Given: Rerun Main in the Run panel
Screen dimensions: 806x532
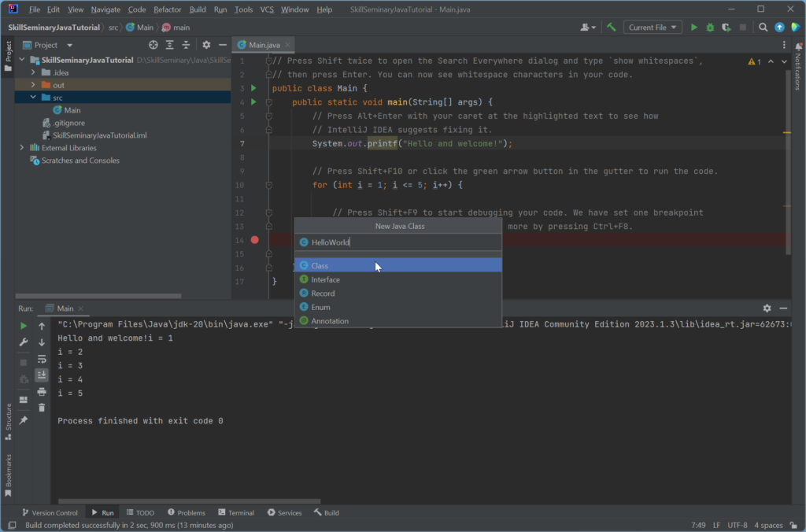Looking at the screenshot, I should click(x=24, y=326).
